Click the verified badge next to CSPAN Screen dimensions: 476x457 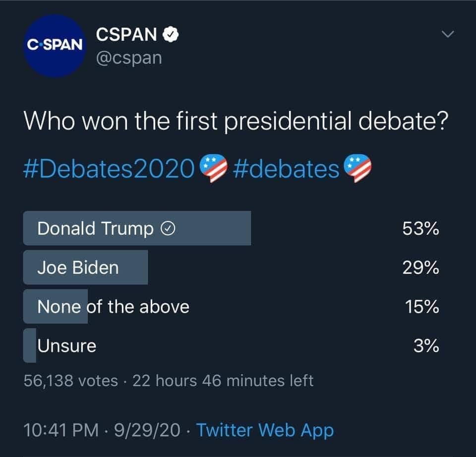[x=171, y=34]
